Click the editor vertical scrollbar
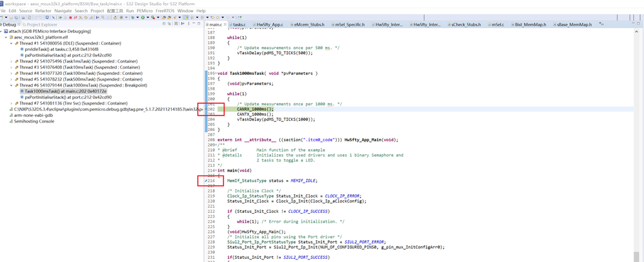Screen dimensions: 644x262 click(637, 144)
